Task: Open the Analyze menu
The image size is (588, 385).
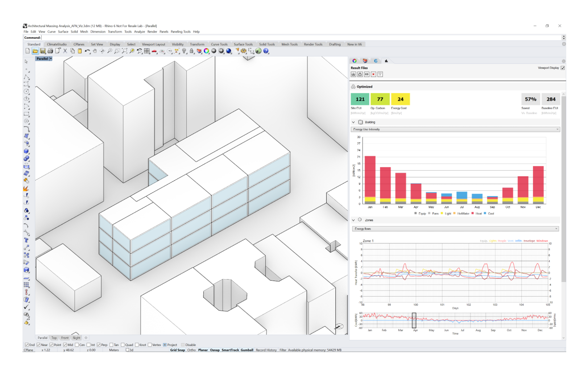Action: point(139,32)
